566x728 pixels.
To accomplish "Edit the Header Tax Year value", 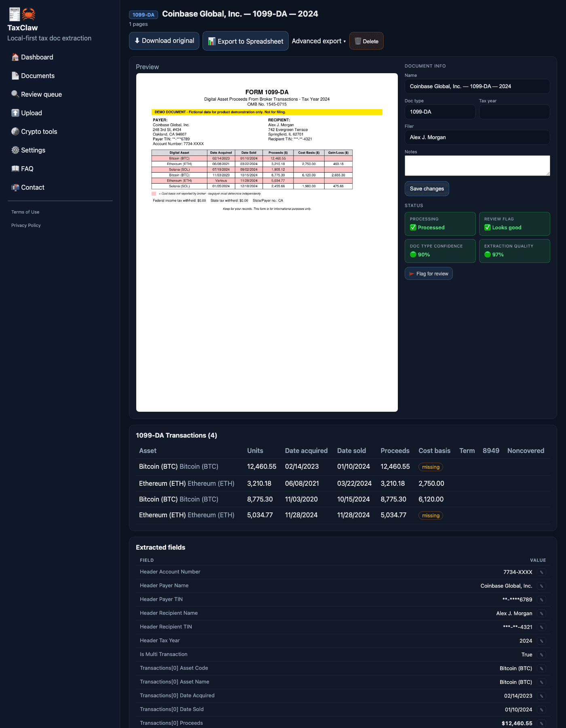I will [542, 641].
